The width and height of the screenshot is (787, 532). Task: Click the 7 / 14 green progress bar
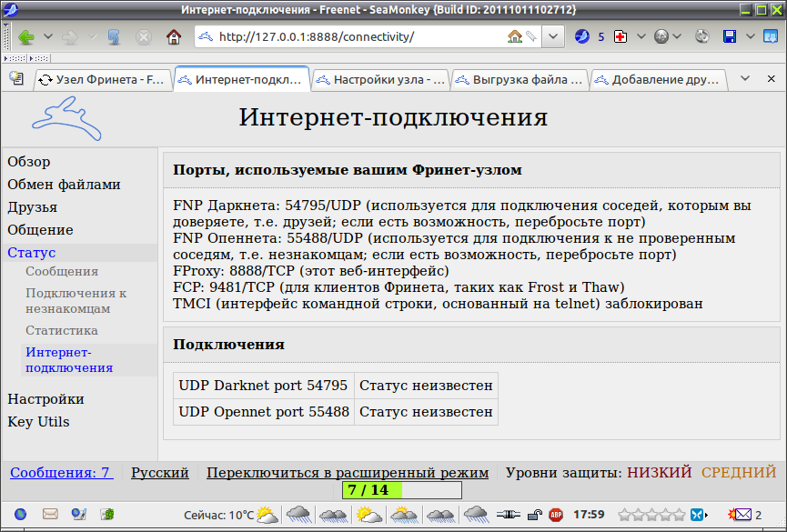click(x=401, y=490)
